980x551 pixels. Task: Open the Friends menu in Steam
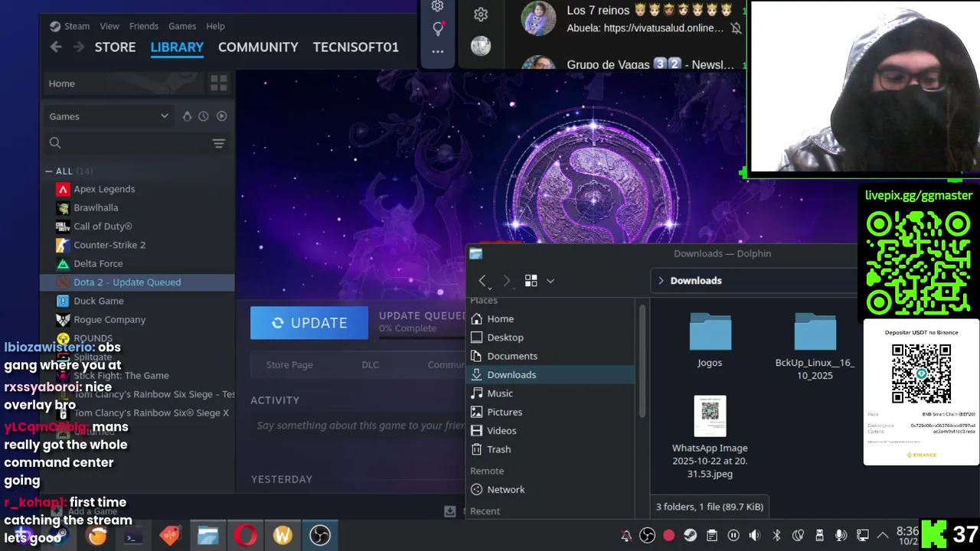(x=144, y=26)
